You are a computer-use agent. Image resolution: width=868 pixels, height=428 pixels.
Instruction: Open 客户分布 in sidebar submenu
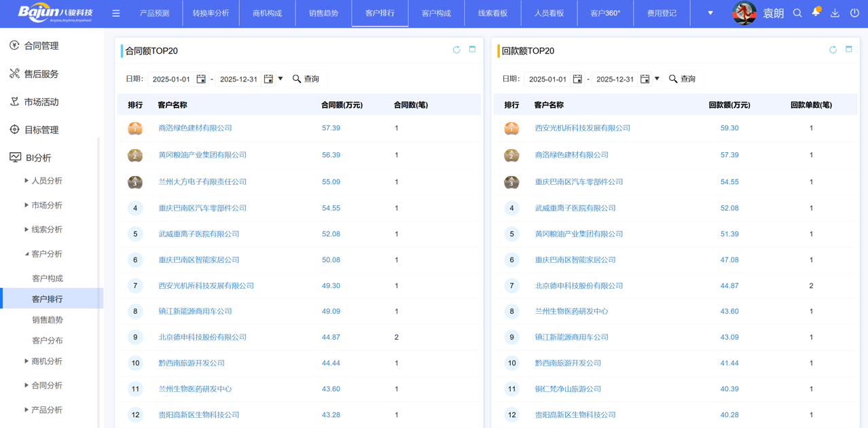click(48, 340)
